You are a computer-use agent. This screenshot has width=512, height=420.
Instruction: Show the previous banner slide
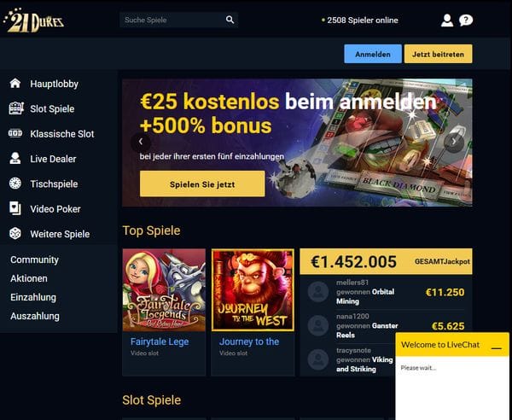click(141, 142)
